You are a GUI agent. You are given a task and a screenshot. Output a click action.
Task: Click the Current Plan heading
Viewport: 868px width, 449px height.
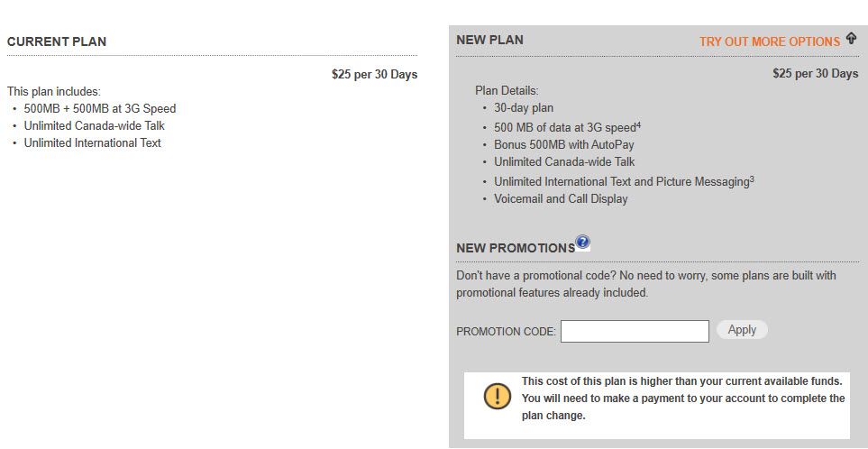[57, 41]
